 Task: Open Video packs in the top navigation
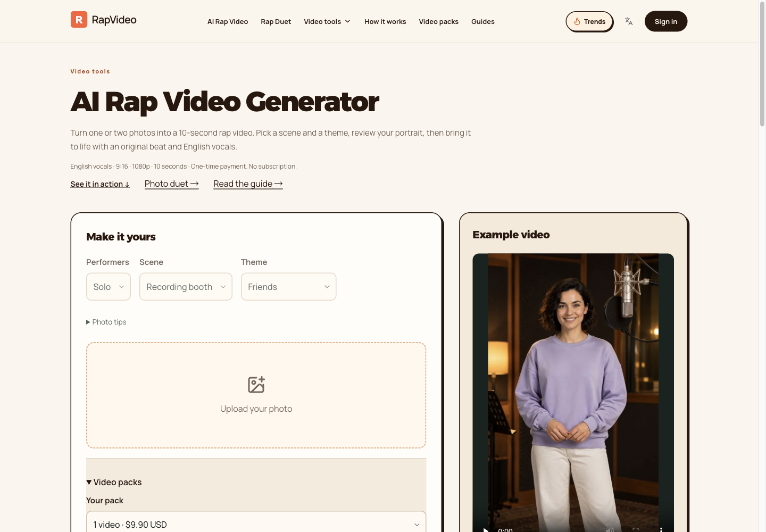(x=438, y=22)
